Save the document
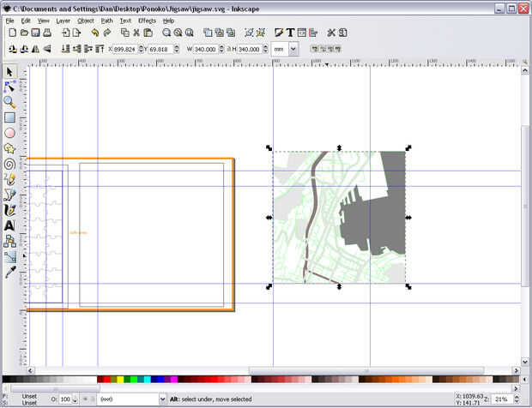 point(35,33)
